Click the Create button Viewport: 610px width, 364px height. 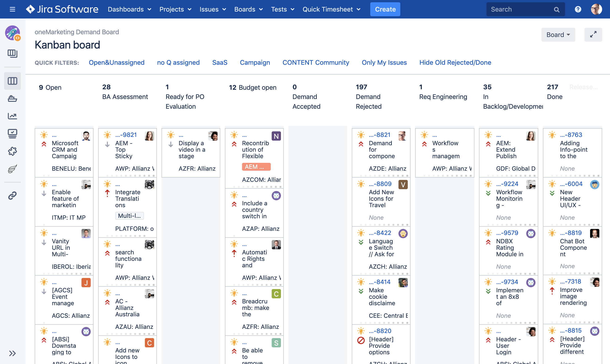(x=385, y=9)
